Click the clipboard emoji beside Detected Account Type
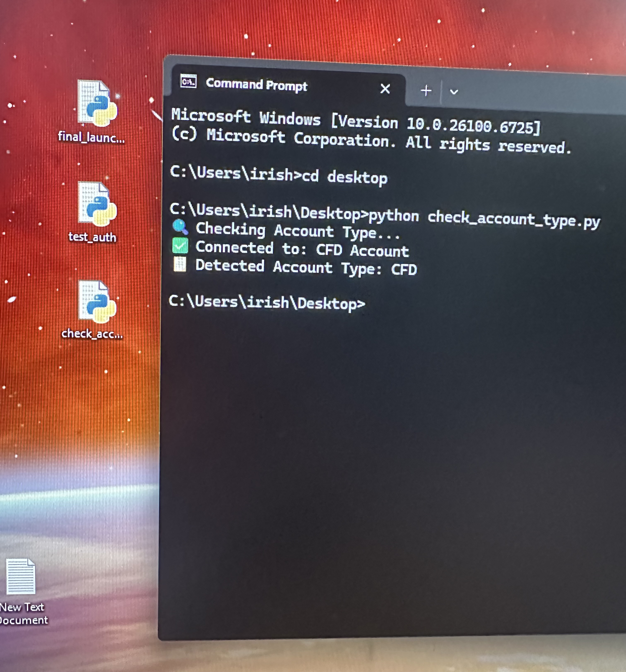Image resolution: width=626 pixels, height=672 pixels. click(x=180, y=264)
